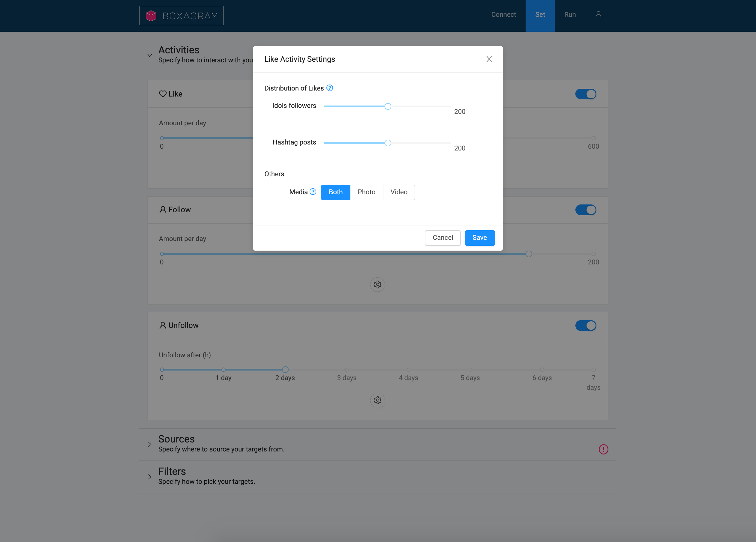Click the Sources warning exclamation icon

click(603, 449)
